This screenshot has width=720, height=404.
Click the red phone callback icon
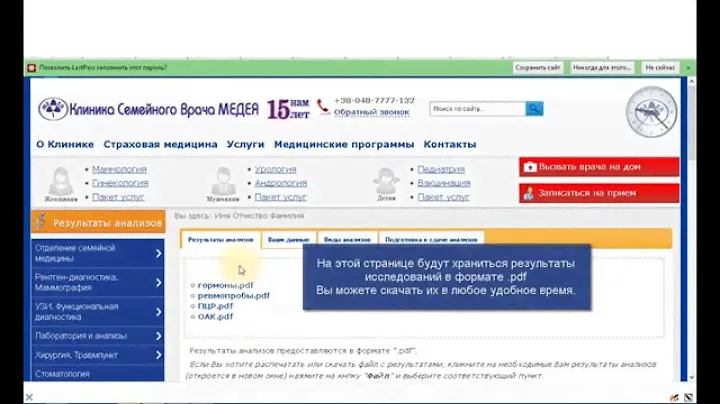(323, 106)
